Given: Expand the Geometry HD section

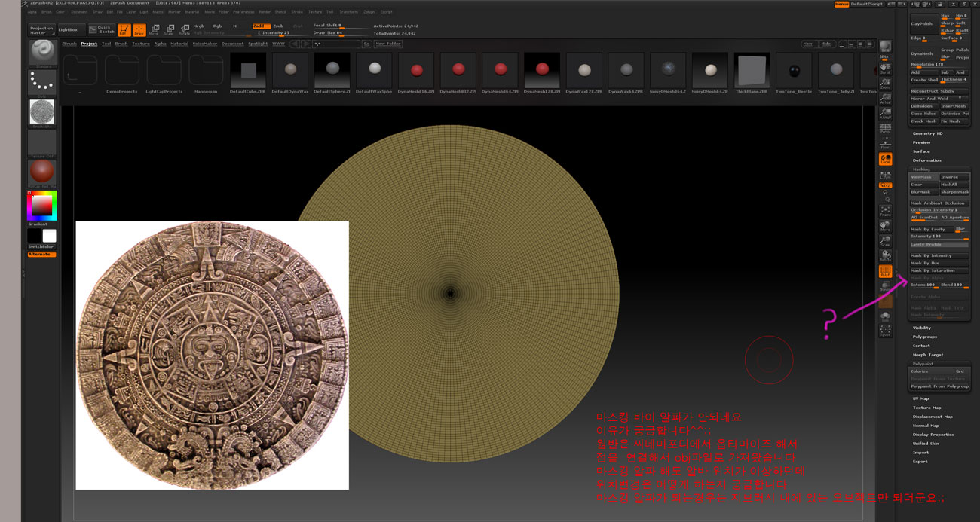Looking at the screenshot, I should point(927,133).
